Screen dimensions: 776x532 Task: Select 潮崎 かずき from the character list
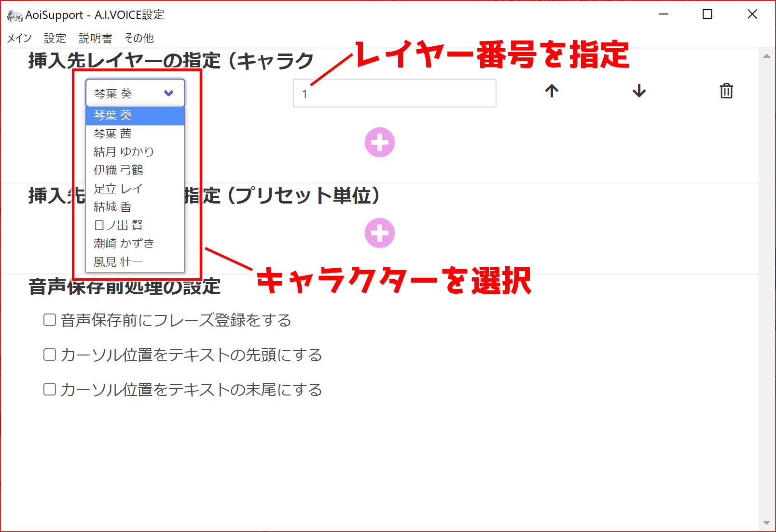pyautogui.click(x=135, y=244)
